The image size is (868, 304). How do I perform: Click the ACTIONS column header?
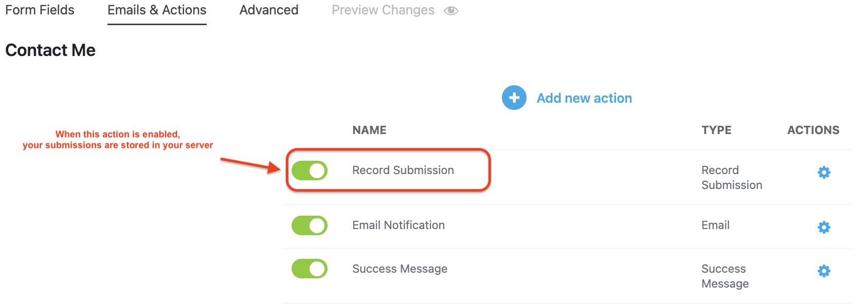pyautogui.click(x=813, y=130)
